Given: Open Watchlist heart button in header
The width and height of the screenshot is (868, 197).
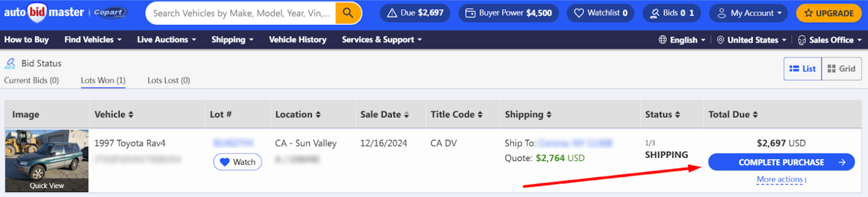Looking at the screenshot, I should (x=600, y=13).
